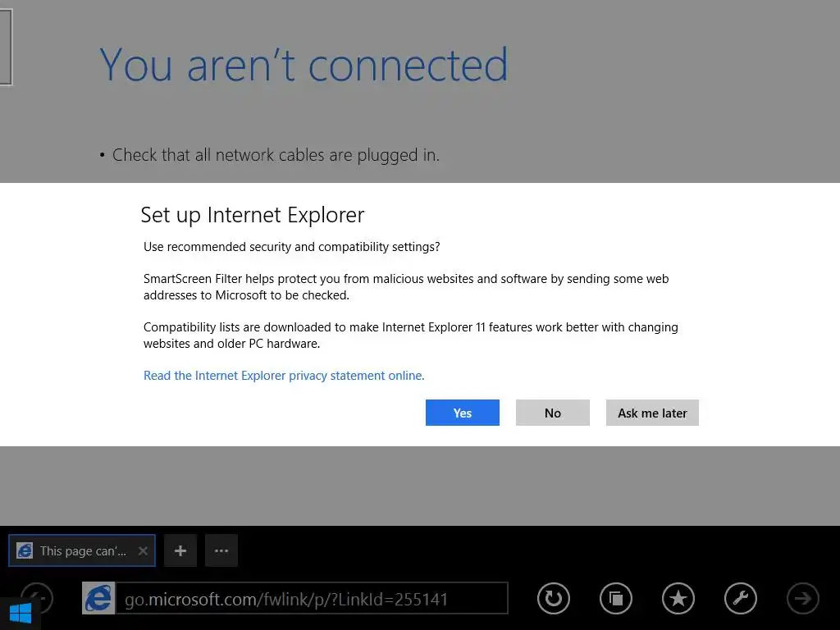Open the Internet Explorer privacy statement link
This screenshot has width=840, height=630.
[x=284, y=376]
